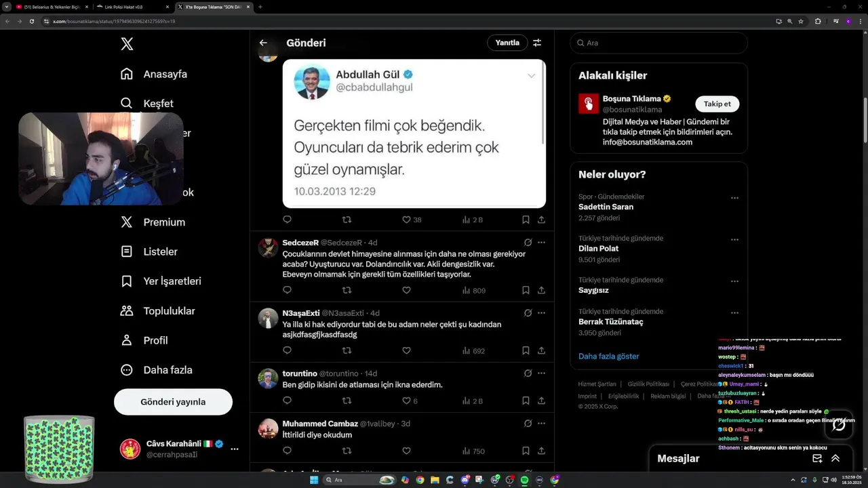
Task: Share the Abdullah Gül image post
Action: point(541,220)
